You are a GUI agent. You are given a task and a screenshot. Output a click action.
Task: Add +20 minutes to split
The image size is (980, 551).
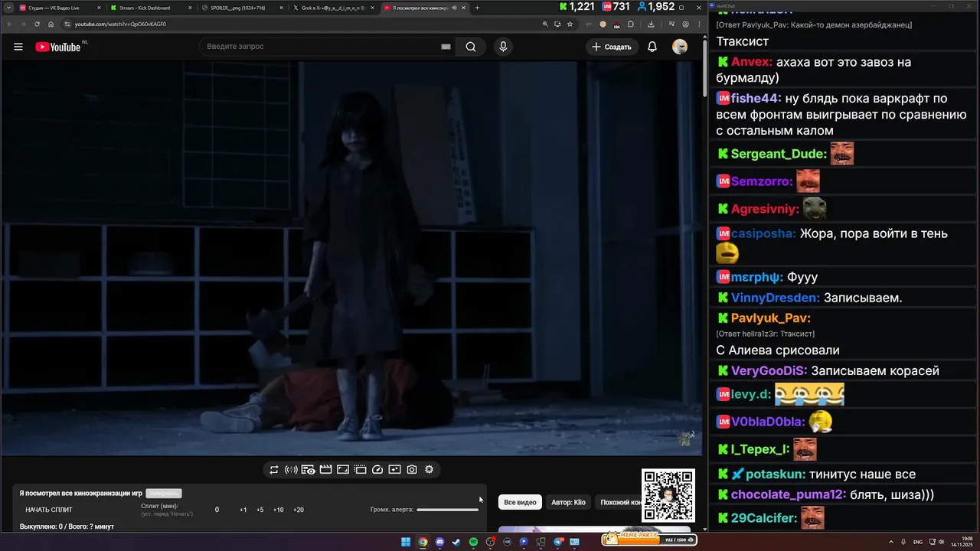299,510
